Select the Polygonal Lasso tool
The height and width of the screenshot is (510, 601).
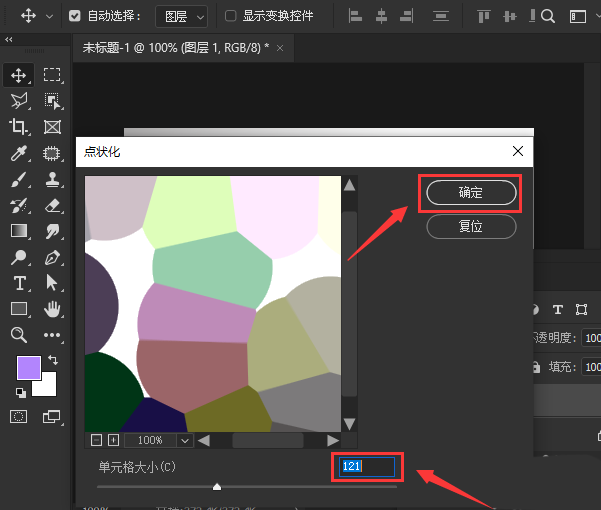tap(18, 101)
